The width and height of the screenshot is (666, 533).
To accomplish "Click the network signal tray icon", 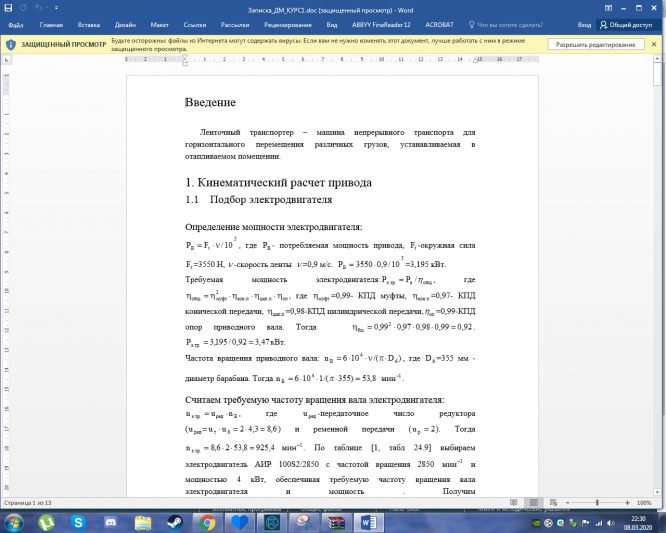I will (x=598, y=523).
